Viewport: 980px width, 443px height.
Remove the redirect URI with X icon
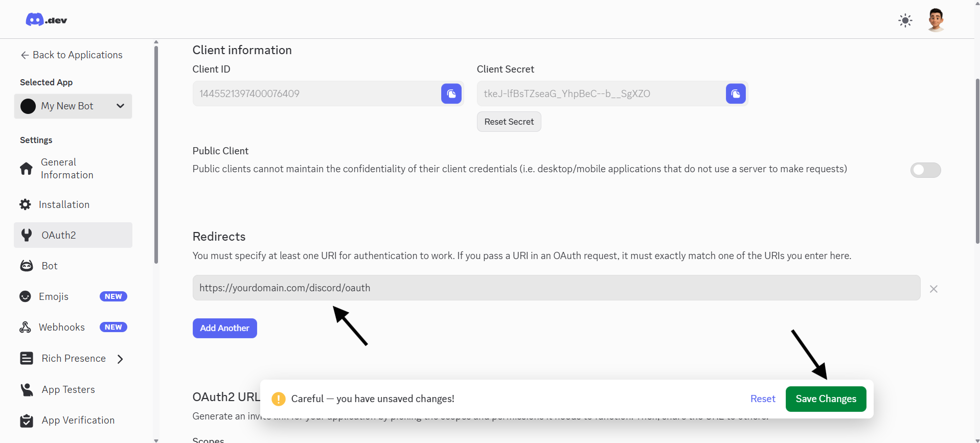tap(933, 289)
